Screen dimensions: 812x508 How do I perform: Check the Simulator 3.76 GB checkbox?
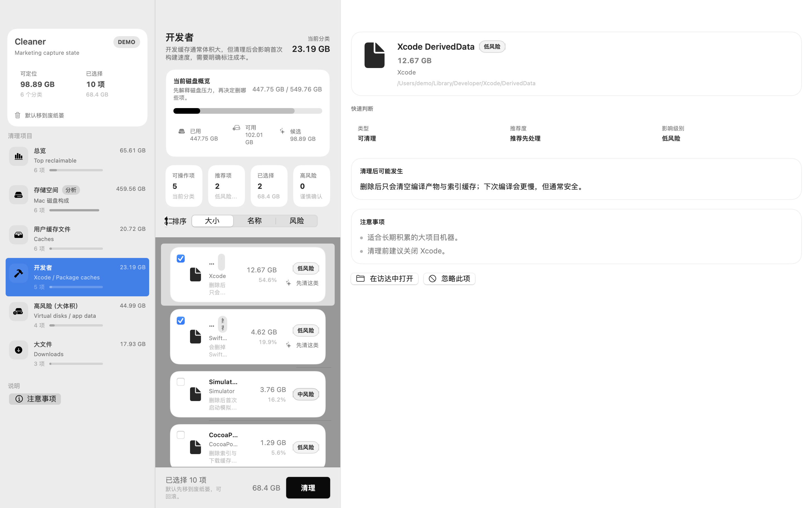coord(180,382)
